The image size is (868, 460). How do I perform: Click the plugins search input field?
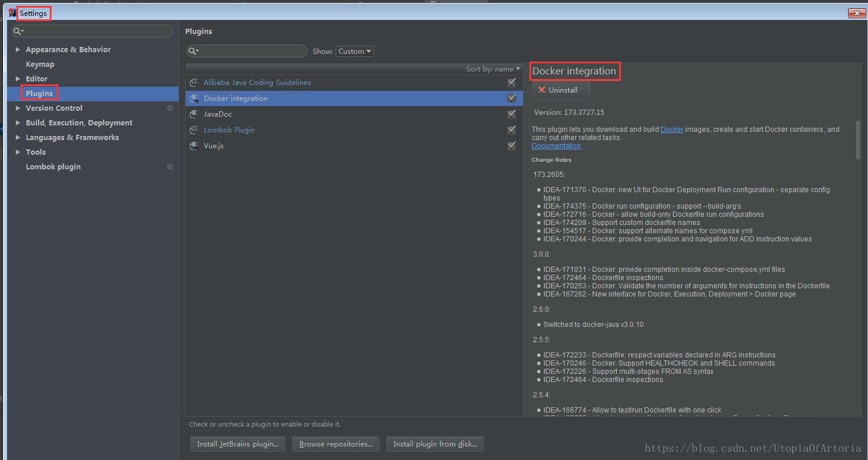point(247,52)
